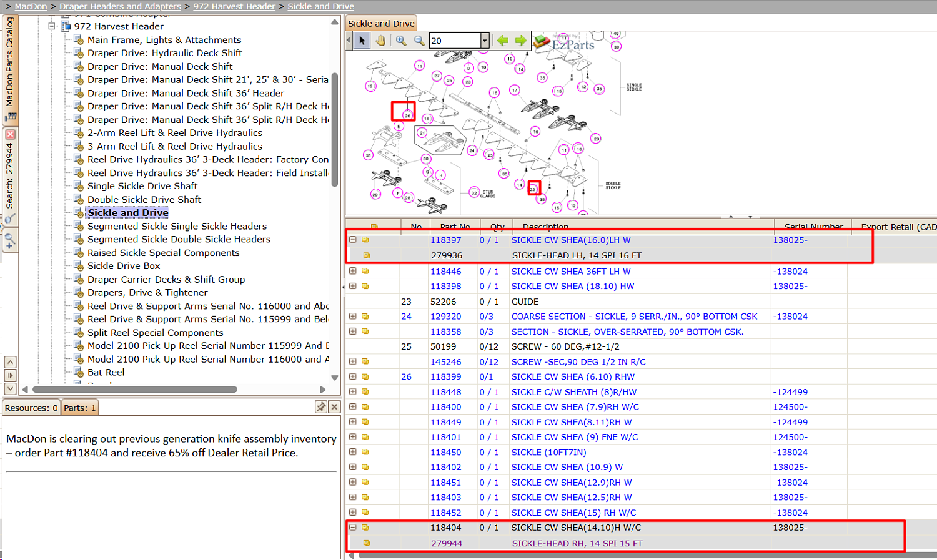Image resolution: width=937 pixels, height=560 pixels.
Task: Expand the part 118398 row
Action: [353, 286]
